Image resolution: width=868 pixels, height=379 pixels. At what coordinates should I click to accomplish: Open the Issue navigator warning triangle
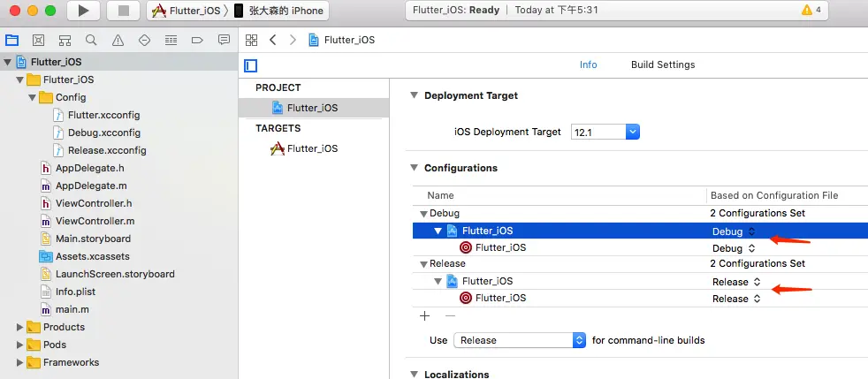tap(118, 40)
